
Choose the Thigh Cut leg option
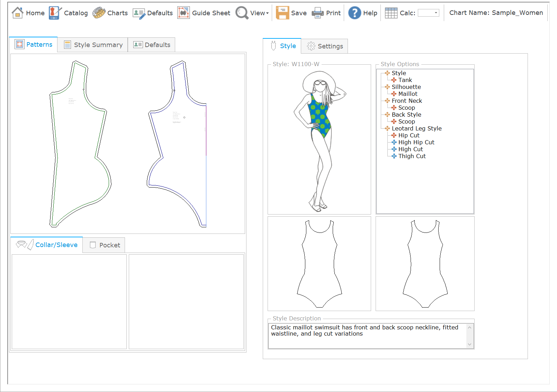tap(412, 156)
